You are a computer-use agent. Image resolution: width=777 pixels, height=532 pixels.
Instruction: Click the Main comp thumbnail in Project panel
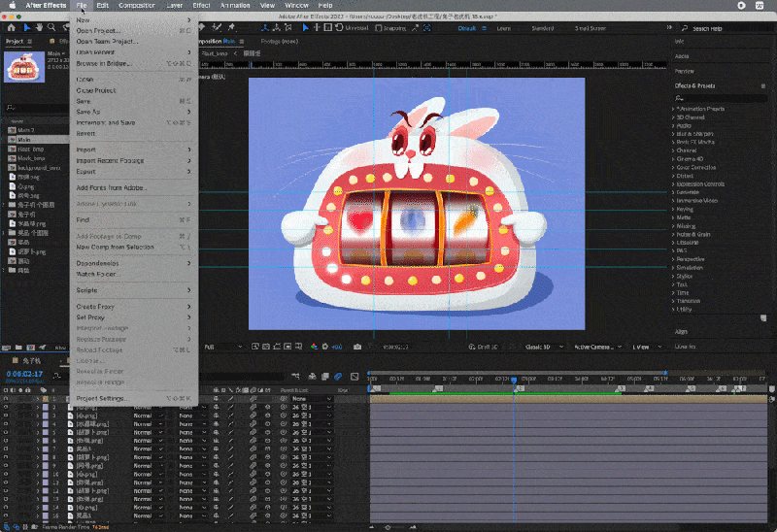tap(24, 66)
